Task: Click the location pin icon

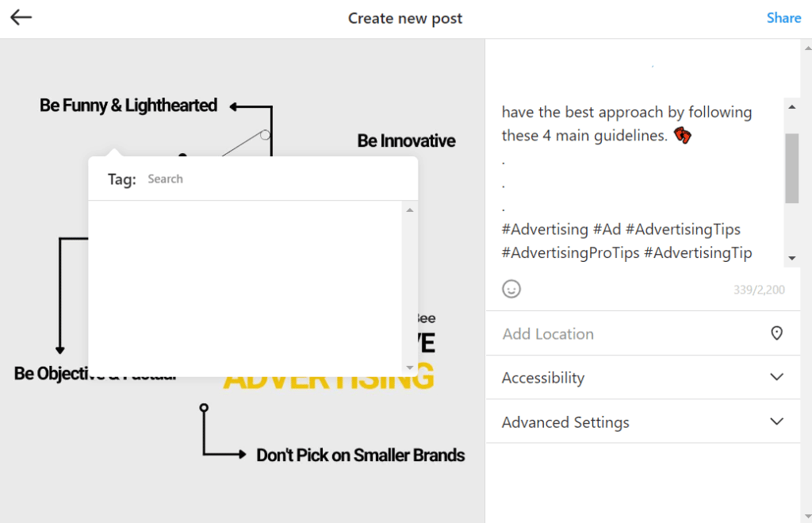Action: [x=776, y=333]
